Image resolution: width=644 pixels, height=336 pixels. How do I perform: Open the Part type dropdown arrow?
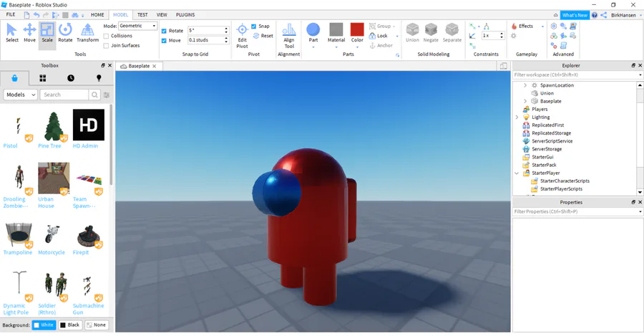(313, 47)
